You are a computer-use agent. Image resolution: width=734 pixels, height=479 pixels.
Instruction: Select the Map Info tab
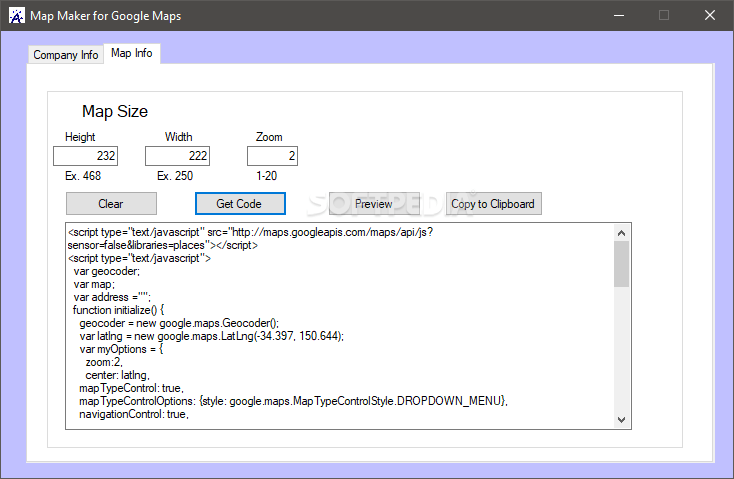(x=132, y=53)
